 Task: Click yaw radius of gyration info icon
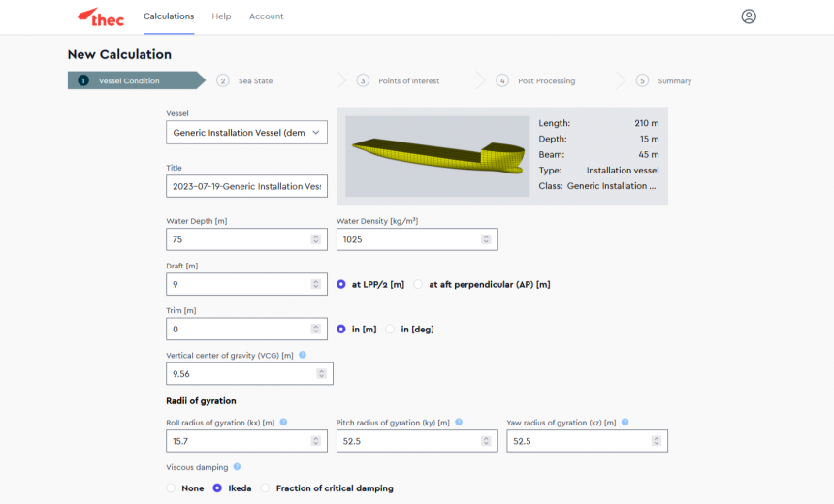point(625,422)
